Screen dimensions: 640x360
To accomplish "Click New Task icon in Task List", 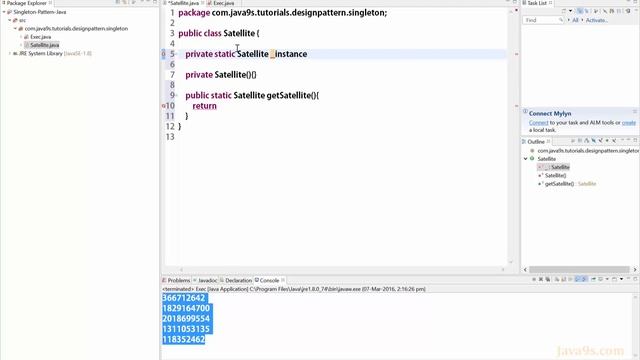I will tap(564, 11).
